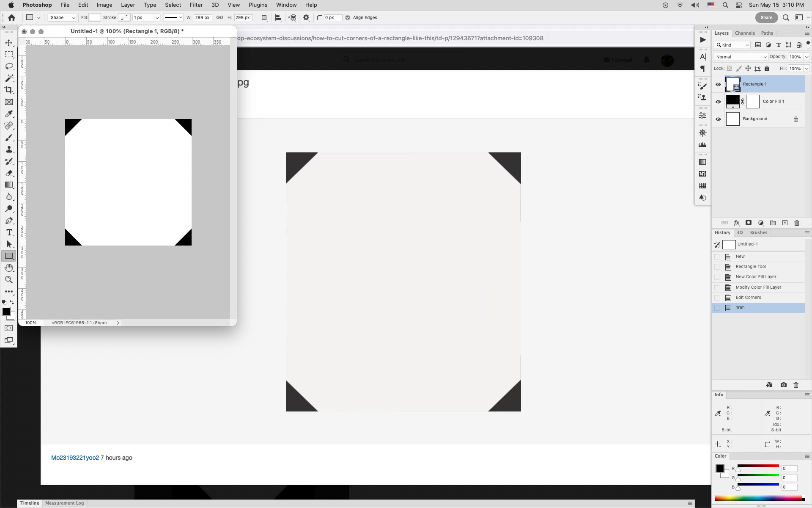The image size is (812, 508).
Task: Click the Share button
Action: pyautogui.click(x=766, y=18)
